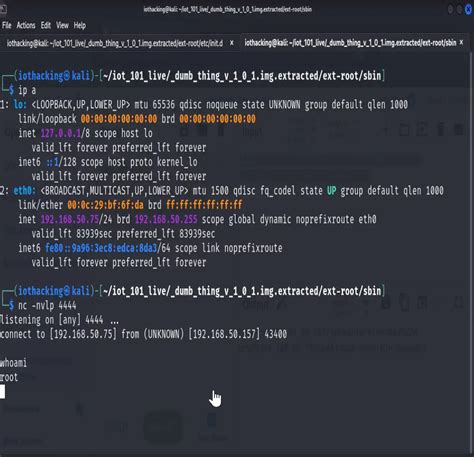
Task: Open the Help menu
Action: [x=80, y=25]
